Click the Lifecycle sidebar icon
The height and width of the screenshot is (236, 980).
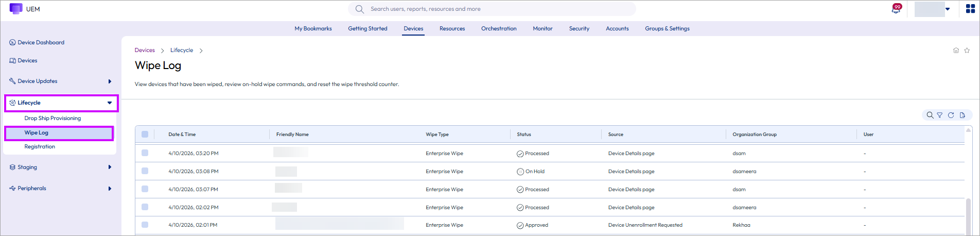(12, 103)
